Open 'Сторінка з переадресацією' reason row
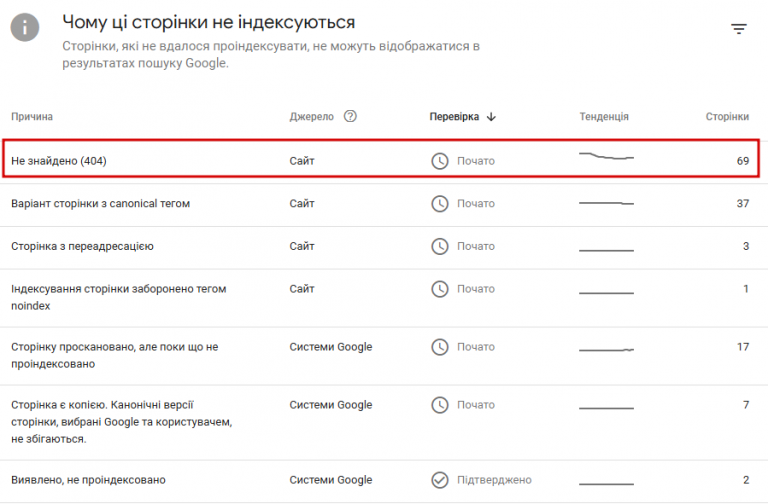Image resolution: width=768 pixels, height=504 pixels. pos(82,246)
